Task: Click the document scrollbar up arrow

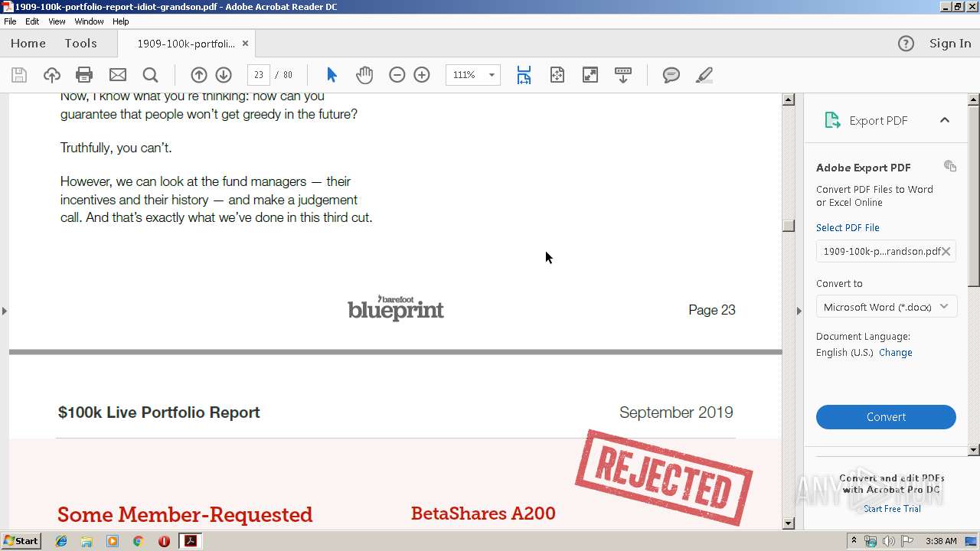Action: point(788,99)
